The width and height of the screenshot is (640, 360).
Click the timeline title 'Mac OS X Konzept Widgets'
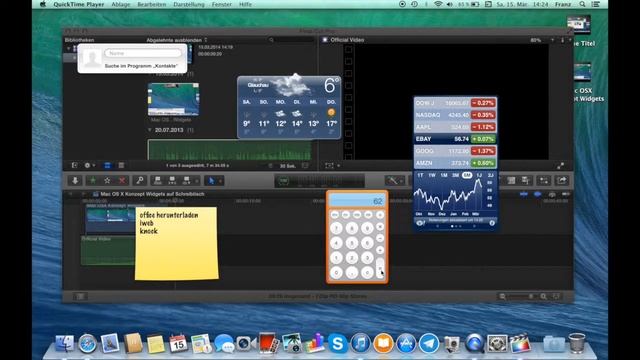152,194
